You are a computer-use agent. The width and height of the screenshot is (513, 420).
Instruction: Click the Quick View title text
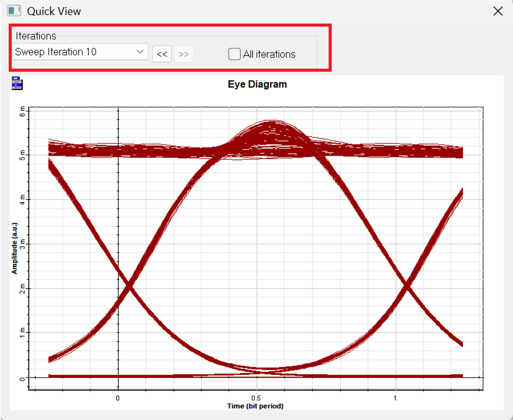click(54, 11)
